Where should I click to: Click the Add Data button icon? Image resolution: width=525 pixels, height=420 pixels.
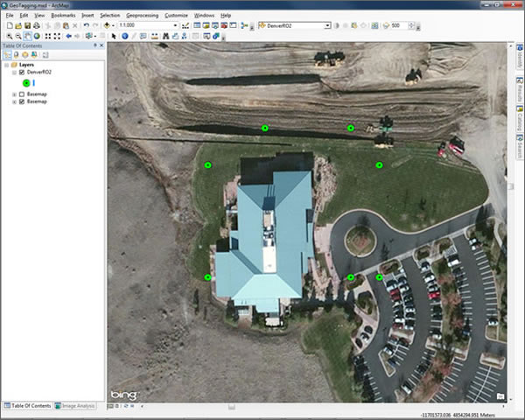click(107, 25)
